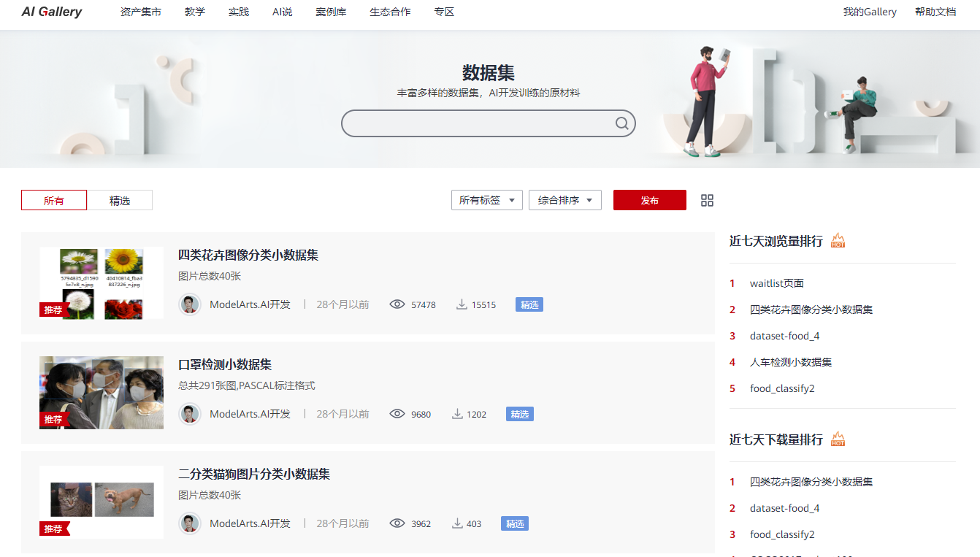Open 人车检测小数据集 in the view ranking

tap(791, 362)
